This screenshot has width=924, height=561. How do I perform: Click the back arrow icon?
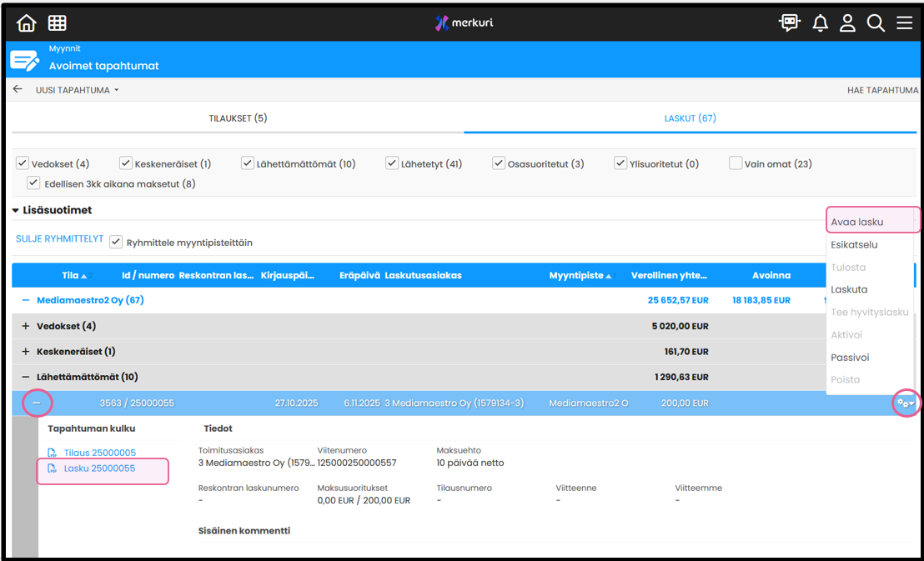pyautogui.click(x=18, y=89)
